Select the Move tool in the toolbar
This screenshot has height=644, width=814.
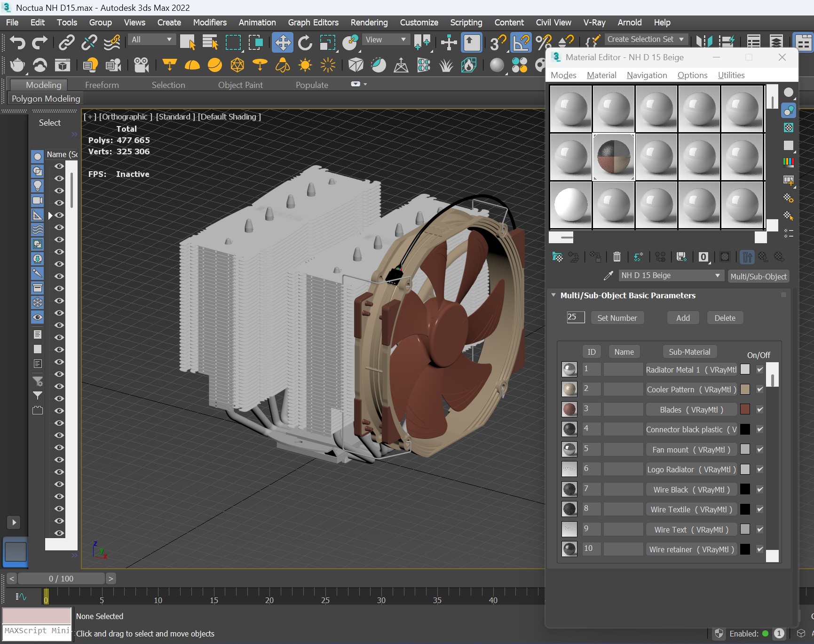click(x=282, y=43)
